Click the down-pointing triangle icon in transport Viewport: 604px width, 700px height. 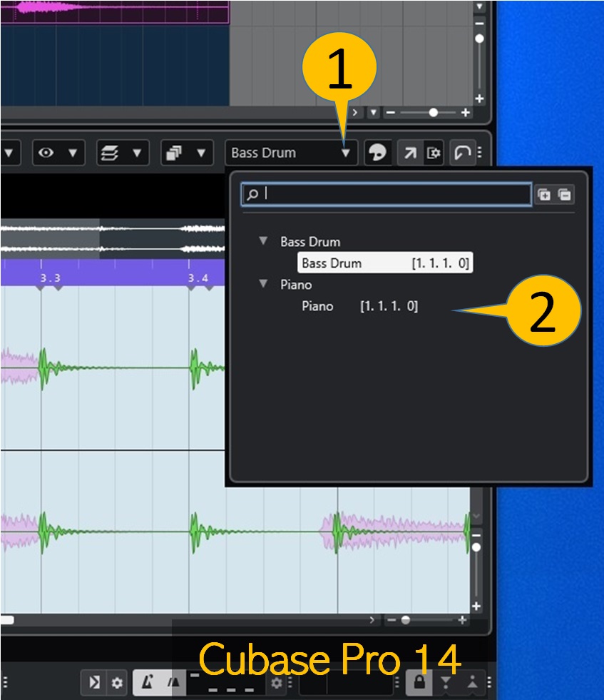(x=445, y=682)
